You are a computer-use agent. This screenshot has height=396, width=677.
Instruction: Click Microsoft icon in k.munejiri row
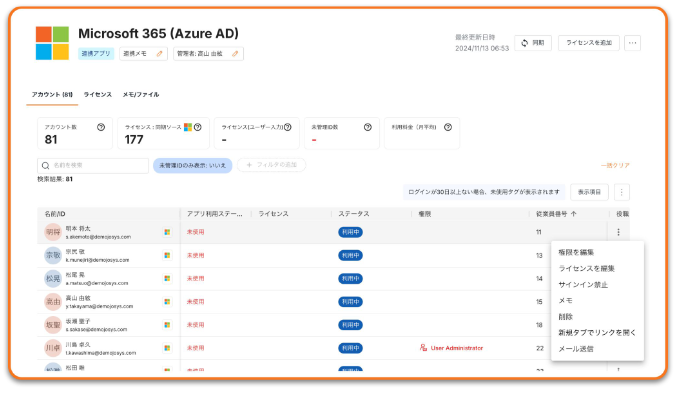[x=167, y=256]
